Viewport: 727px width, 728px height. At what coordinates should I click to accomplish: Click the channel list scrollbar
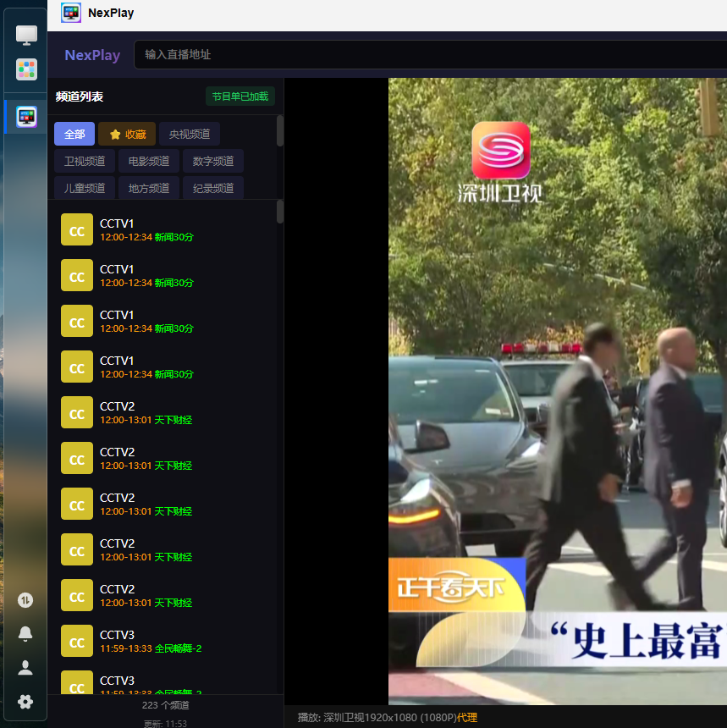(280, 212)
